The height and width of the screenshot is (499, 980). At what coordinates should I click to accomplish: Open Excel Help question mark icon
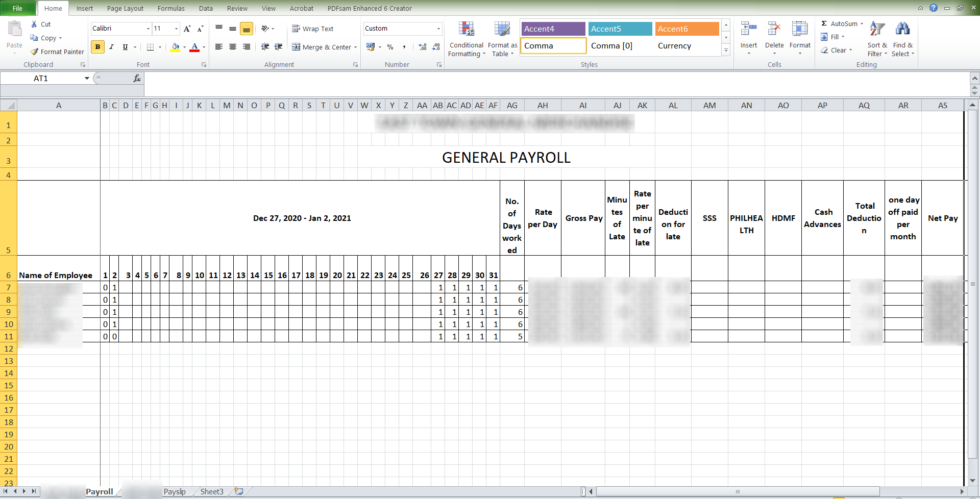[934, 8]
